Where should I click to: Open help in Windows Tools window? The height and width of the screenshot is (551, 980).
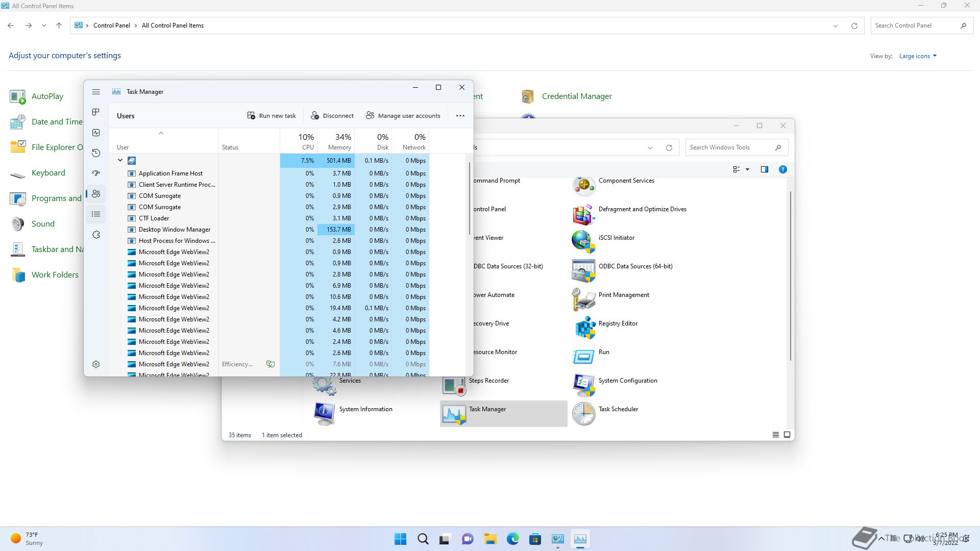(x=783, y=169)
